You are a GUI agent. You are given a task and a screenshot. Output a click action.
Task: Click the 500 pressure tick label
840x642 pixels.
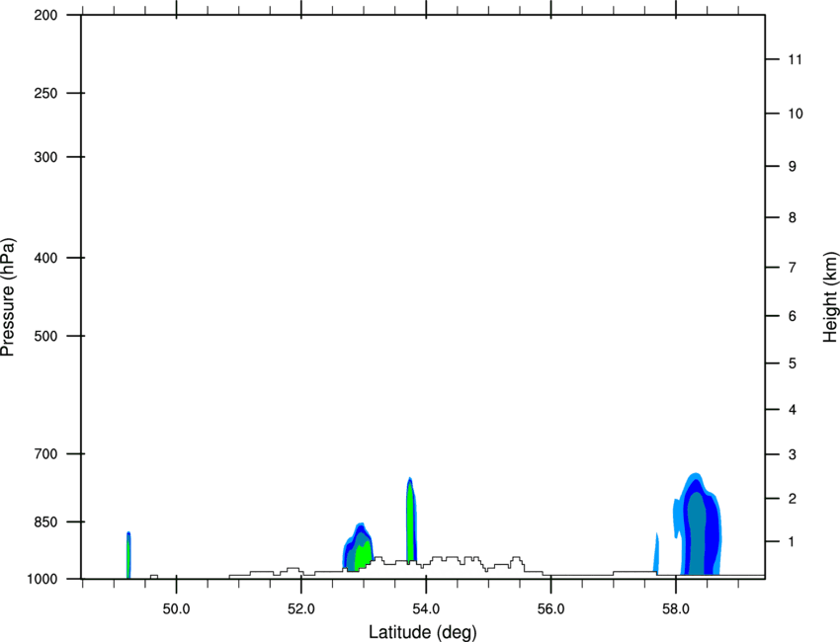[45, 336]
